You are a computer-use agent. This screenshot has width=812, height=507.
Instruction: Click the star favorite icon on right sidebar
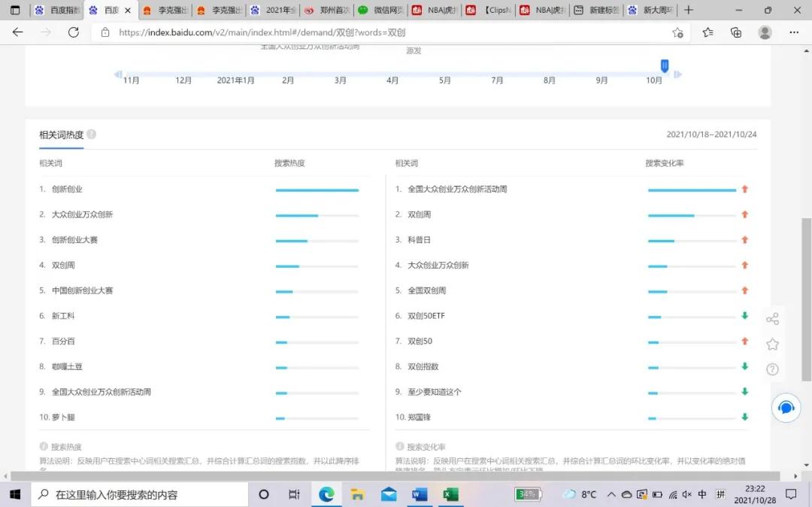pyautogui.click(x=772, y=344)
